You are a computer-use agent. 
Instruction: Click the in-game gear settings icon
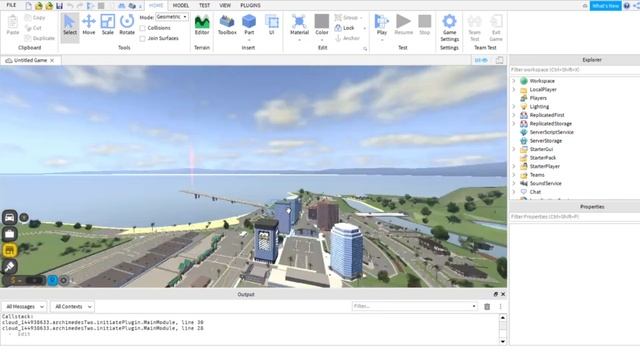(x=64, y=280)
